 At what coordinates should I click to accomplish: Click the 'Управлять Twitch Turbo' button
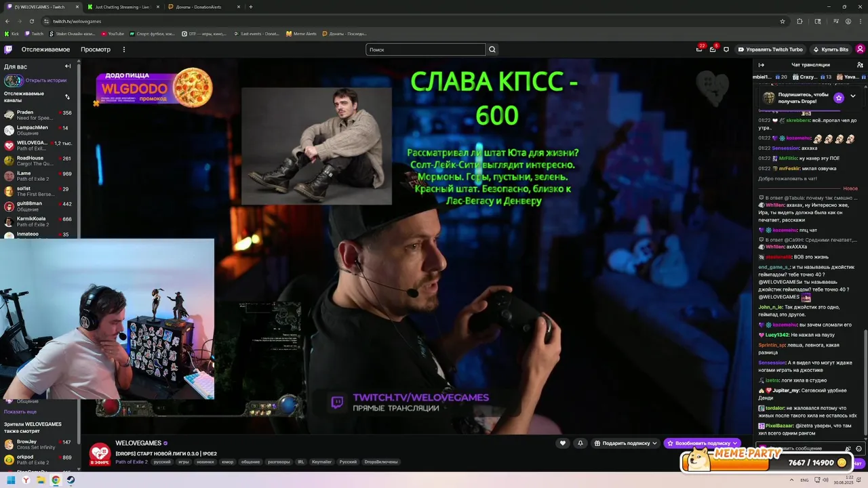coord(770,49)
